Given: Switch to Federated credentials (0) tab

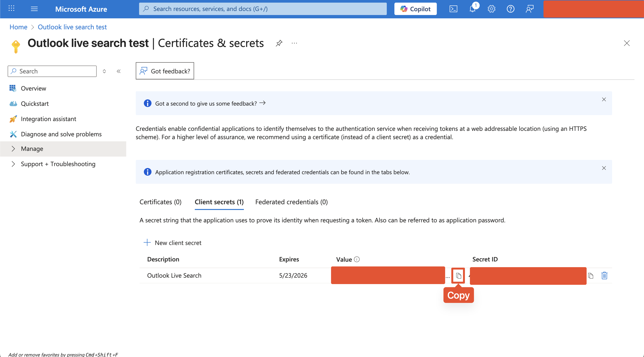Looking at the screenshot, I should click(291, 202).
